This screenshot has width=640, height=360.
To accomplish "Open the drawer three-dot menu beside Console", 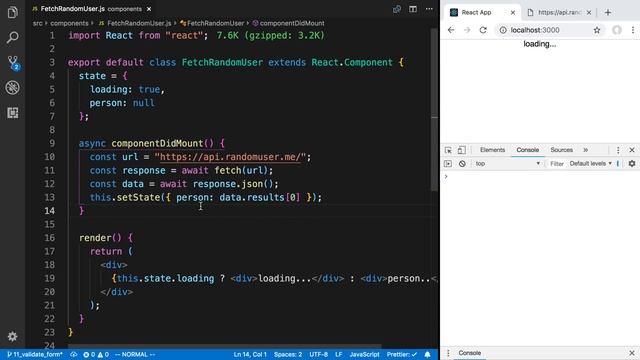I will pyautogui.click(x=448, y=353).
